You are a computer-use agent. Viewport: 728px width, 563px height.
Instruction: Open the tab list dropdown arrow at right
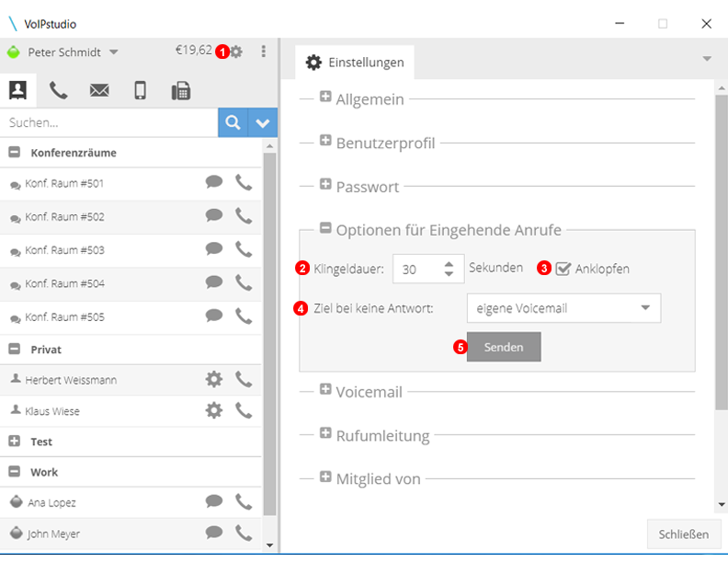tap(707, 59)
